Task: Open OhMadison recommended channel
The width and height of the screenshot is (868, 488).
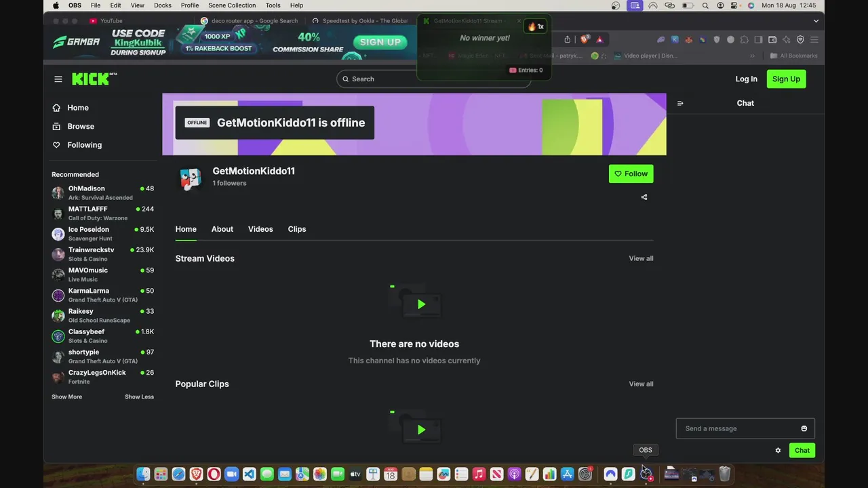Action: pos(102,192)
